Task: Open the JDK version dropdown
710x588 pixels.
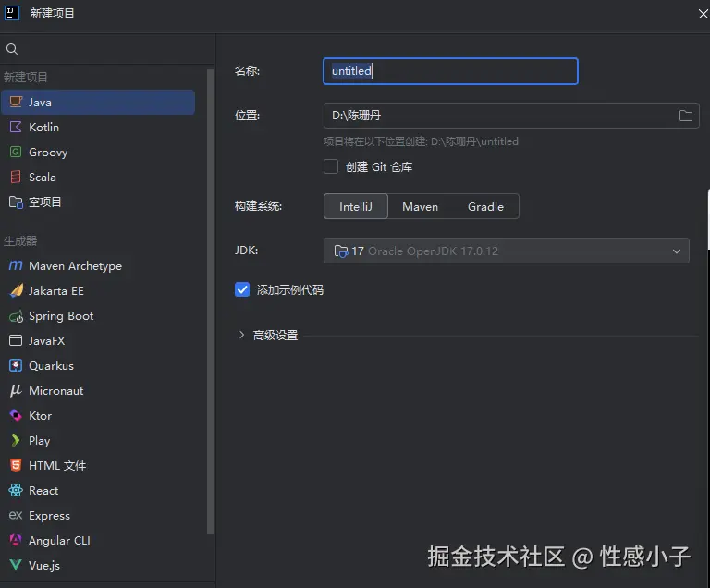Action: [x=507, y=251]
